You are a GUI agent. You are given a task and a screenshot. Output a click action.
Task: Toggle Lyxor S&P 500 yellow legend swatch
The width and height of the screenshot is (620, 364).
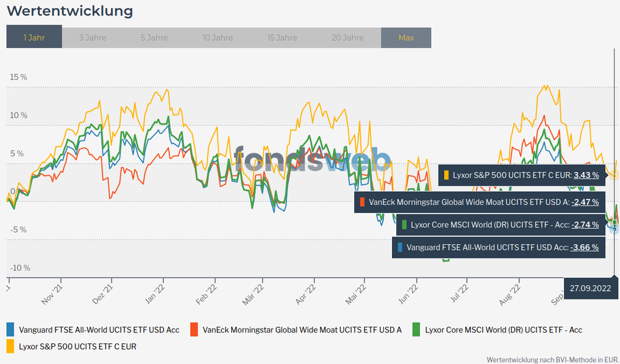point(11,345)
